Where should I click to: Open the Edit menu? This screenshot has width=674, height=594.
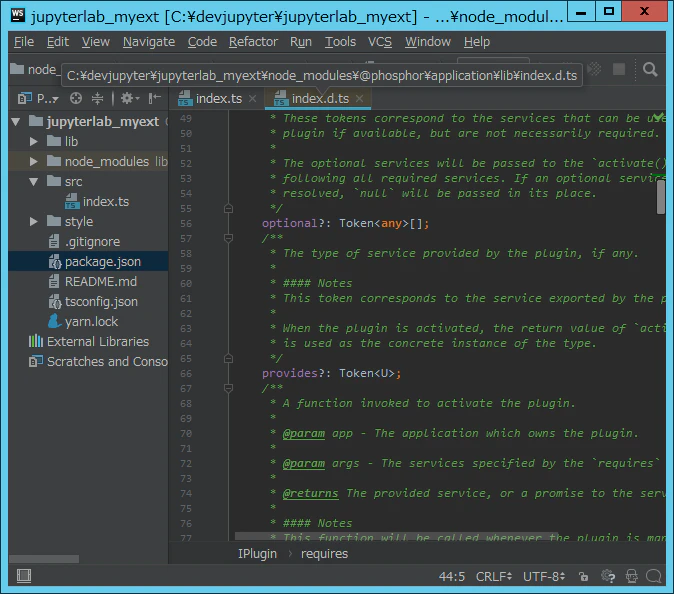tap(58, 42)
